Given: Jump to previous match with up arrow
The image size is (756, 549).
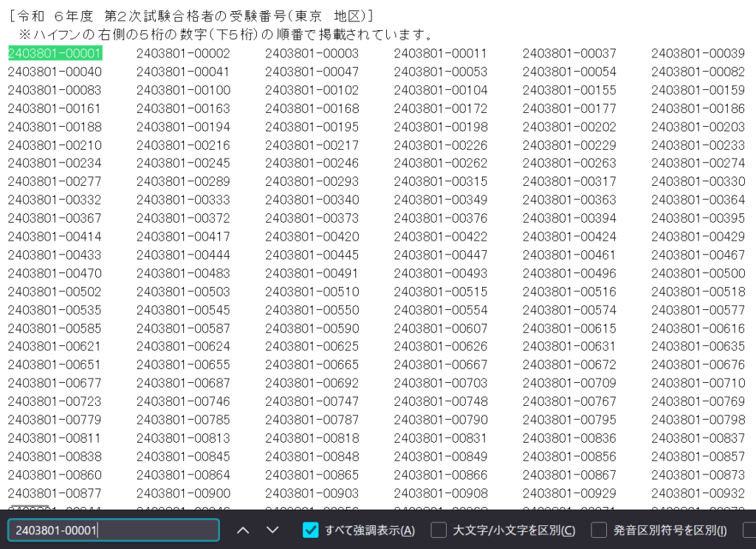Looking at the screenshot, I should click(243, 530).
